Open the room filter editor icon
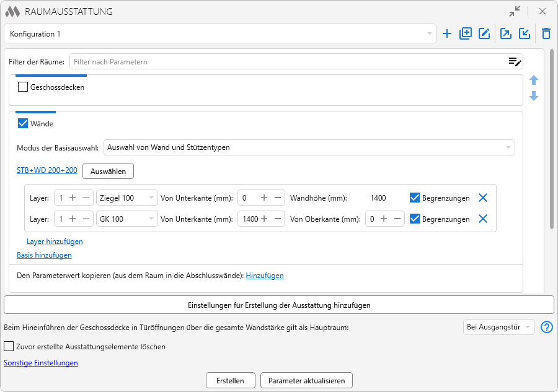The height and width of the screenshot is (392, 558). pos(515,61)
